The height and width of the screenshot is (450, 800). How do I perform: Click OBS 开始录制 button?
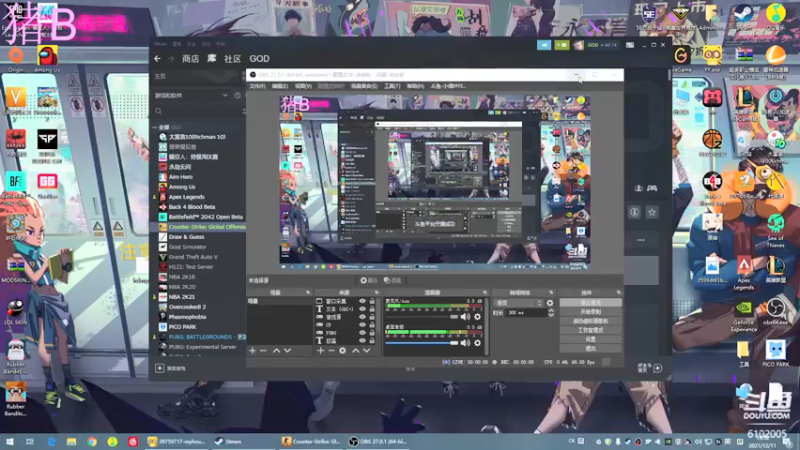pyautogui.click(x=590, y=312)
